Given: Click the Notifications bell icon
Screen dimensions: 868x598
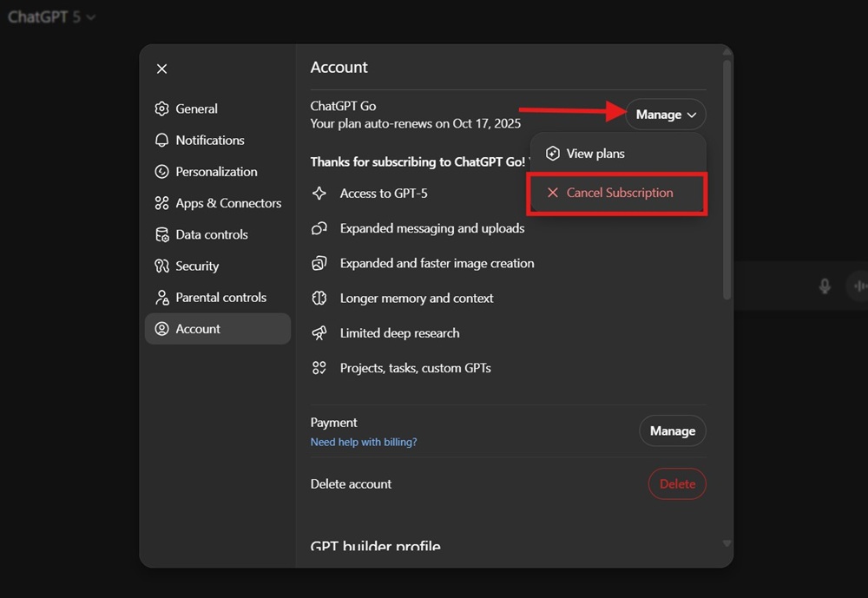Looking at the screenshot, I should click(x=161, y=140).
